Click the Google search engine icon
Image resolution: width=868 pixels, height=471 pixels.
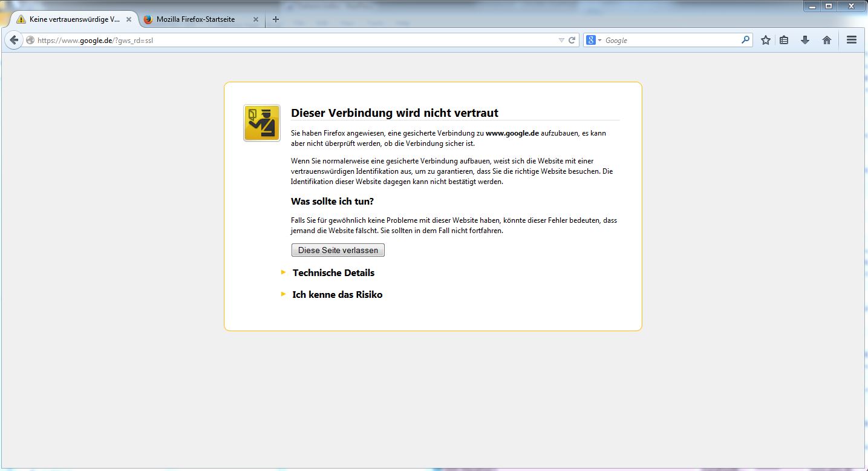[590, 41]
